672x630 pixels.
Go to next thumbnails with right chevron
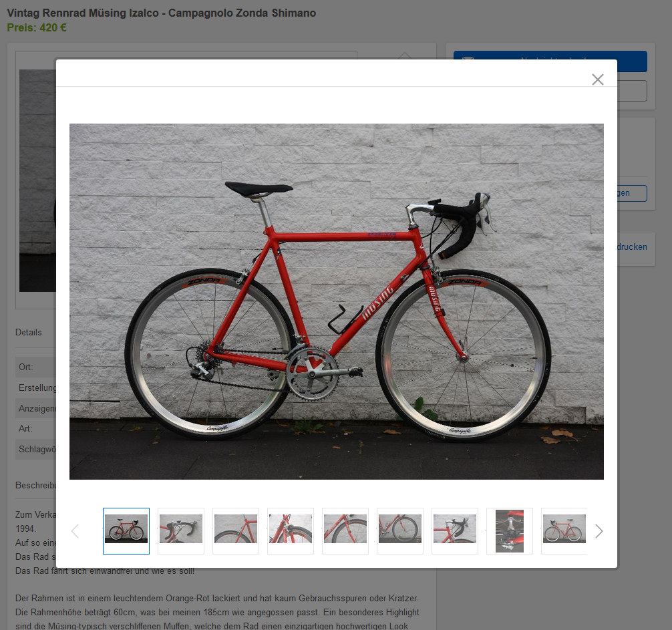click(x=599, y=531)
